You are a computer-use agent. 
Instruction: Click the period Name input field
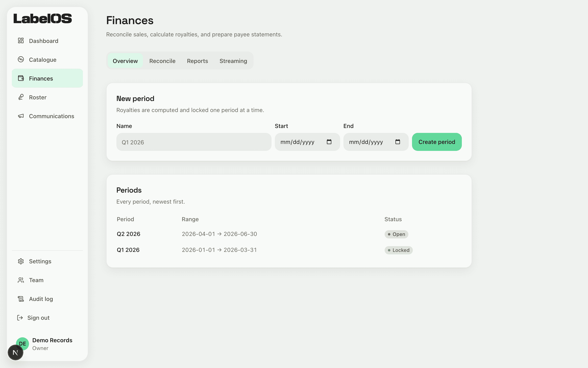point(194,142)
